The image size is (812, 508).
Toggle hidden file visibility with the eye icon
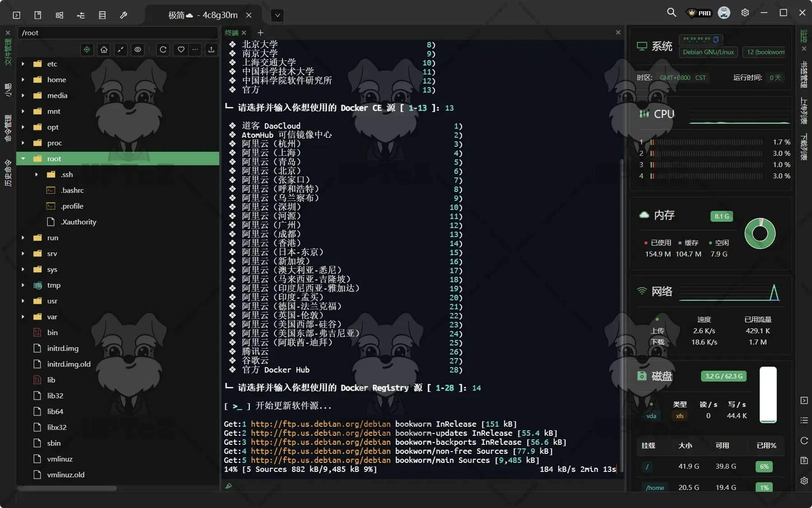pyautogui.click(x=138, y=49)
